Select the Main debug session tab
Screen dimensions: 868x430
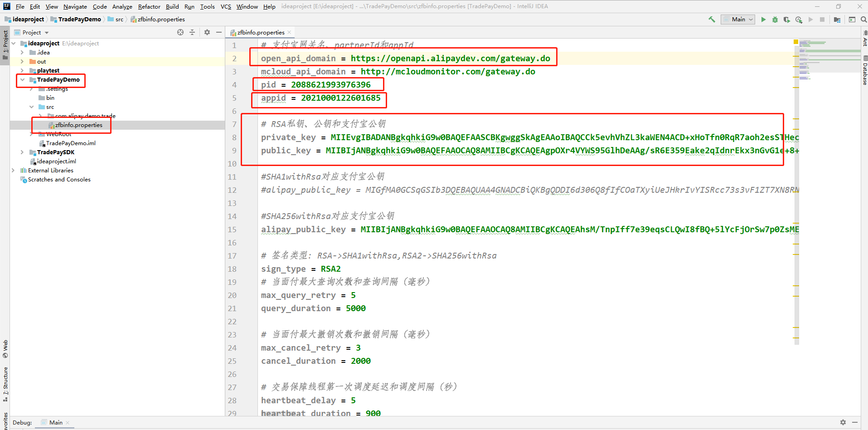[x=55, y=422]
